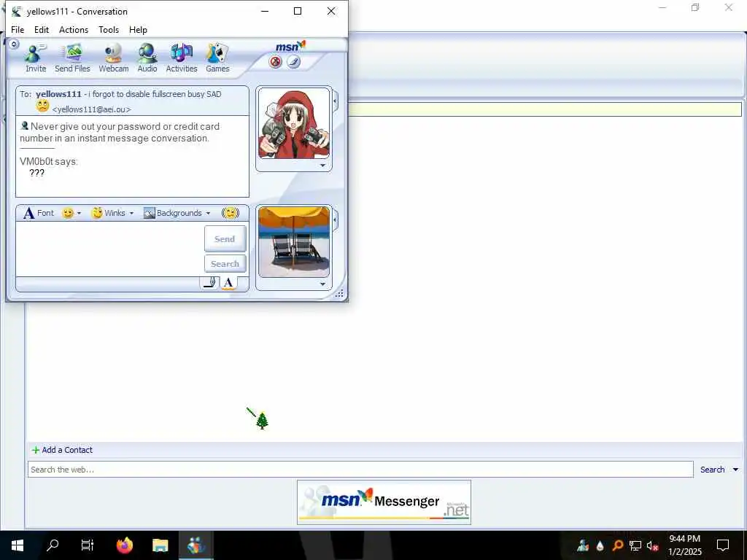Click the MSN Messenger taskbar button
747x560 pixels.
(196, 545)
